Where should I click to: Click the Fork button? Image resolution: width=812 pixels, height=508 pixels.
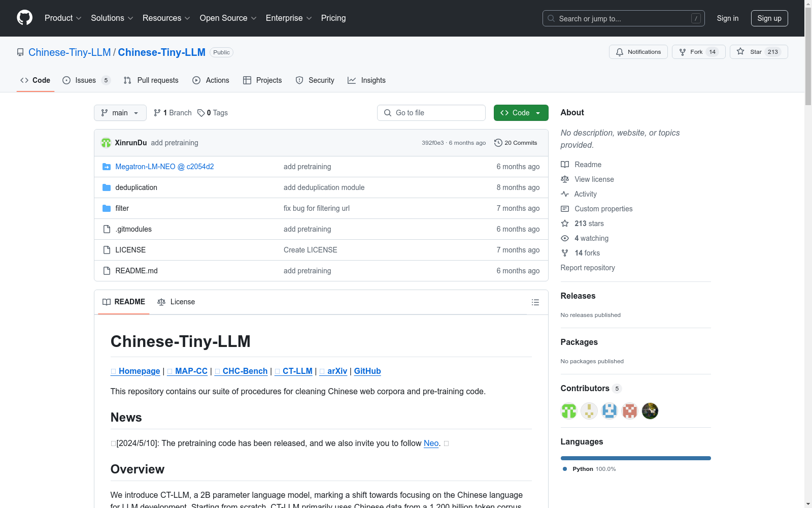(699, 52)
